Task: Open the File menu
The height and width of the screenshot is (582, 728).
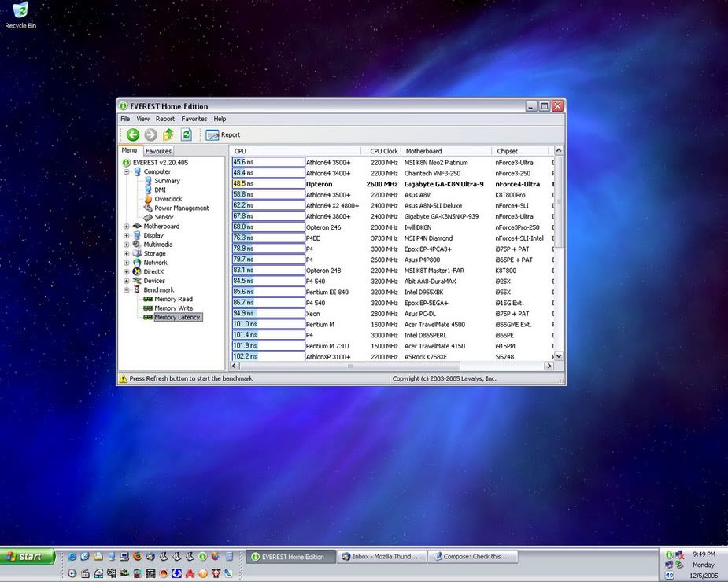Action: tap(125, 119)
